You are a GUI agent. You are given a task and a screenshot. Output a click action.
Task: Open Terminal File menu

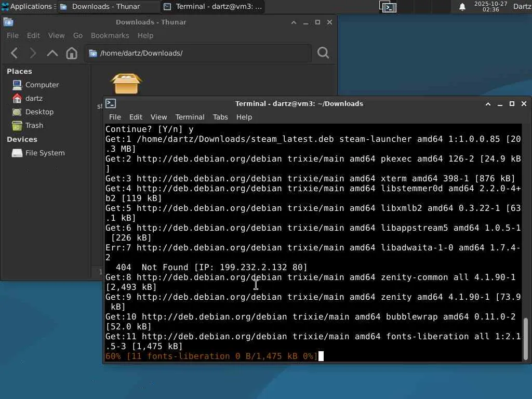[115, 117]
